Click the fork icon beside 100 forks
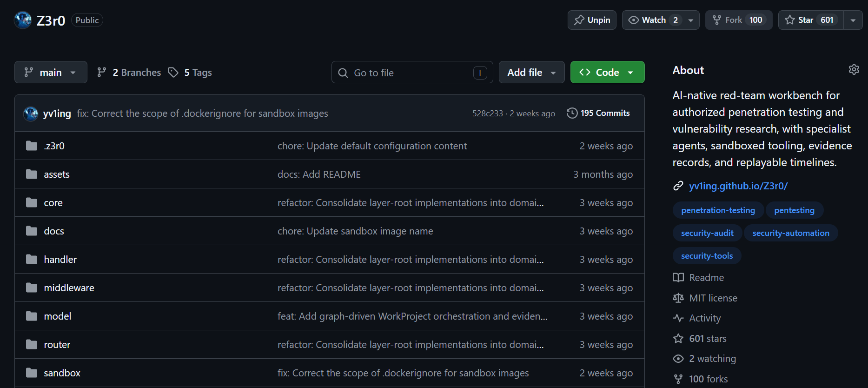Image resolution: width=868 pixels, height=388 pixels. pyautogui.click(x=678, y=379)
